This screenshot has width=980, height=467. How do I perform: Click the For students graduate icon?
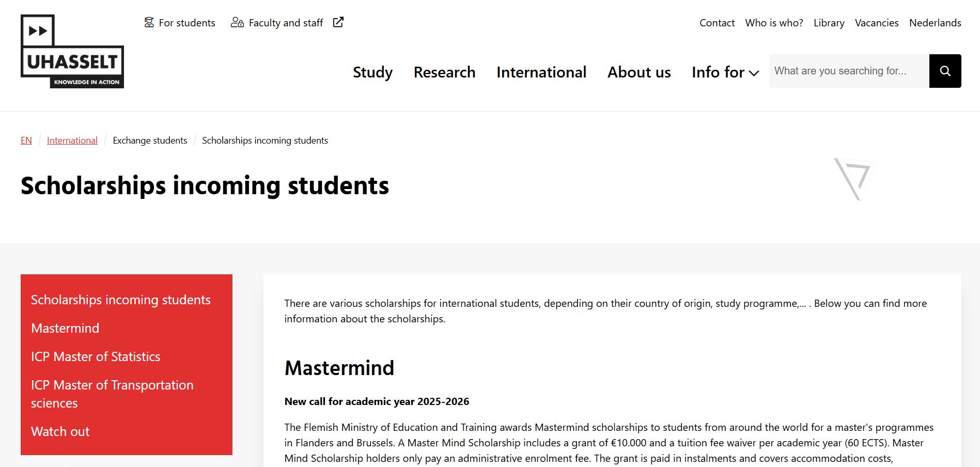pos(149,23)
